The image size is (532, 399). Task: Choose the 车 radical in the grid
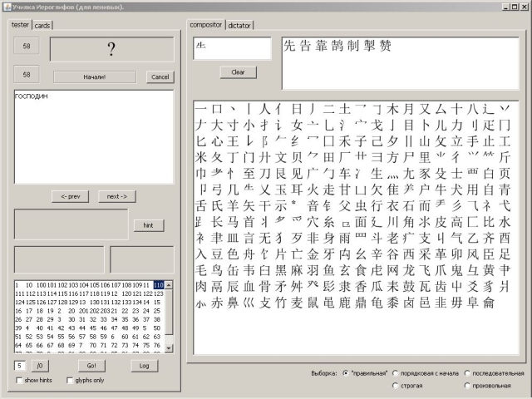click(x=345, y=174)
